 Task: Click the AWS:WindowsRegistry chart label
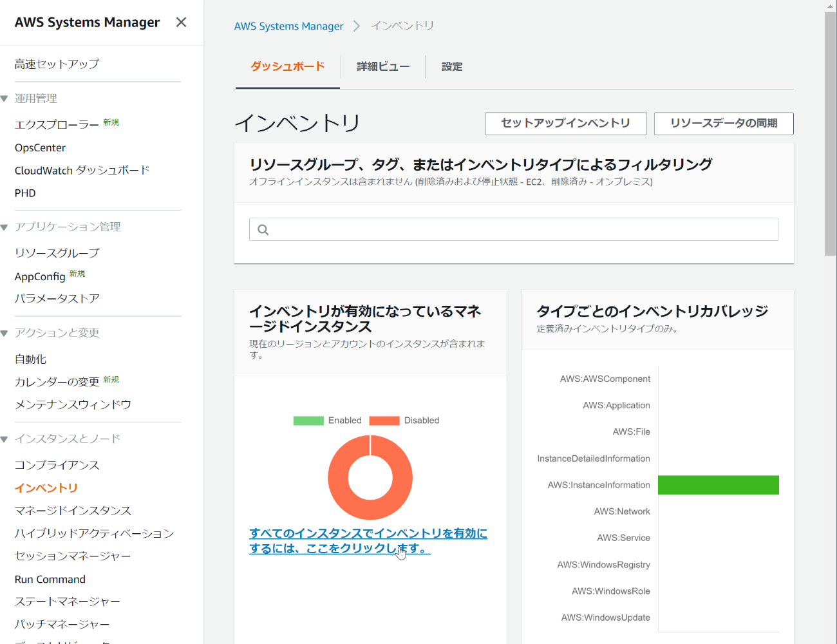603,565
